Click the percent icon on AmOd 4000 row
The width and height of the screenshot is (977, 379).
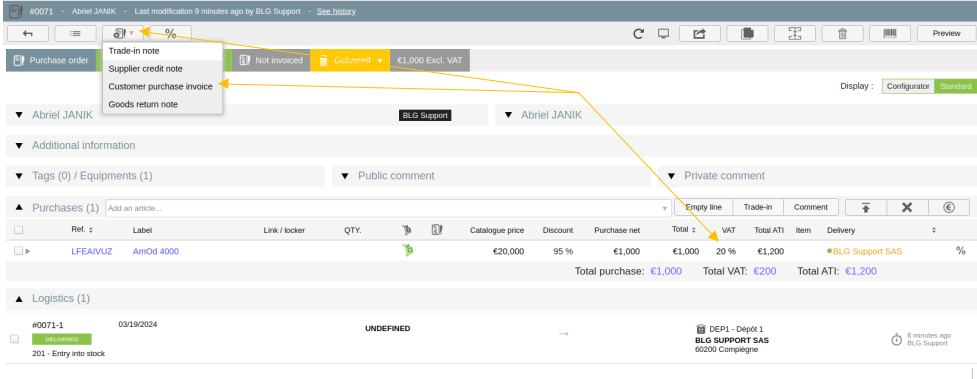(961, 251)
